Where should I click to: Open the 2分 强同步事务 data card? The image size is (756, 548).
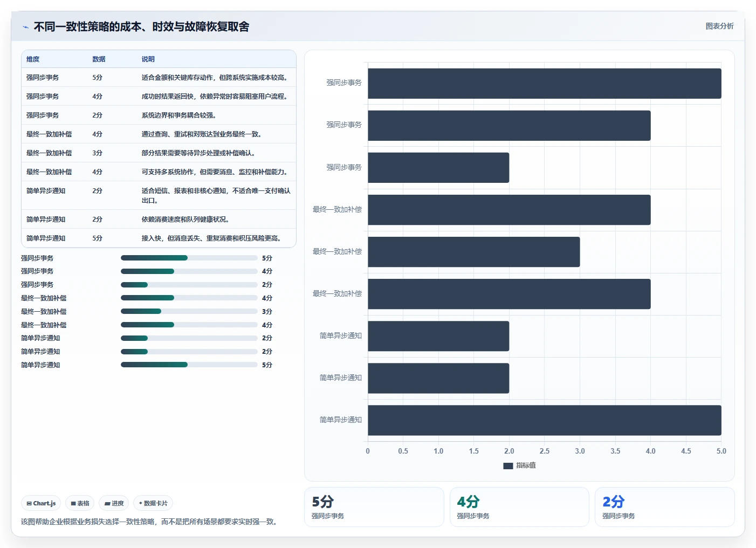click(665, 507)
